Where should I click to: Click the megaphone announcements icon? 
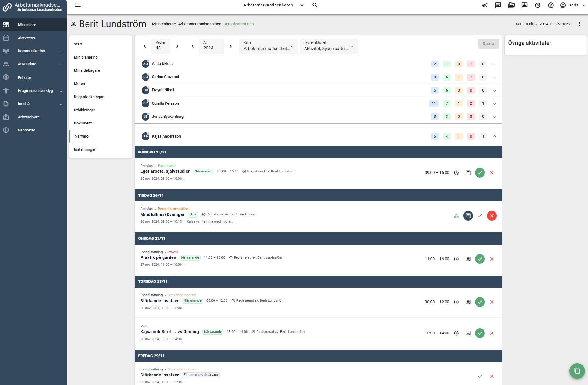[485, 5]
